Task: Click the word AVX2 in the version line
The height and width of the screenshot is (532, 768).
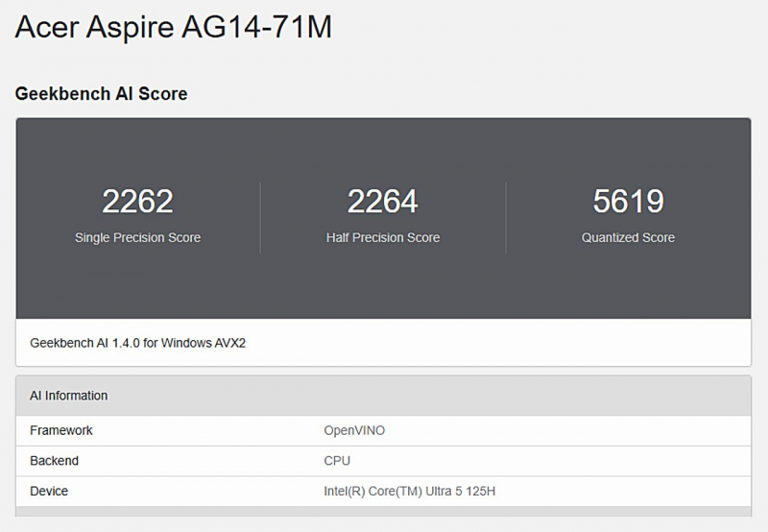Action: (x=229, y=343)
